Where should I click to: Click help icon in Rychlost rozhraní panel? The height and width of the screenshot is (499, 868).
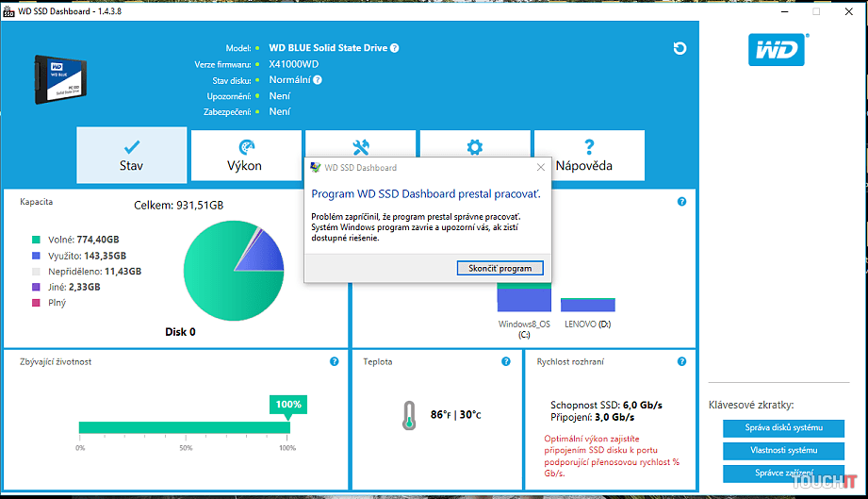tap(681, 361)
